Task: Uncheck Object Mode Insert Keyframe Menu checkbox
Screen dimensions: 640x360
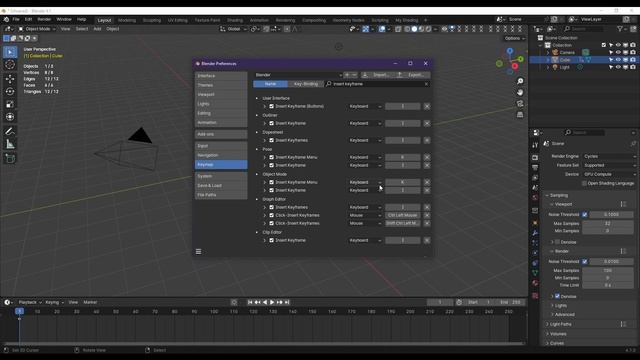Action: click(271, 182)
